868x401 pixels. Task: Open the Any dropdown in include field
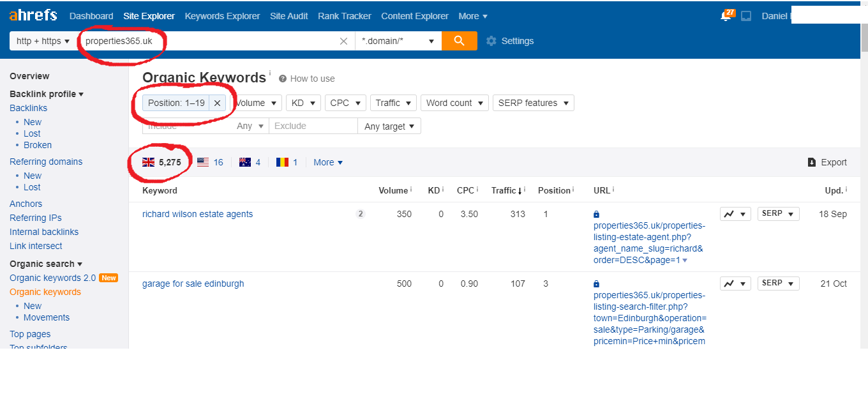250,126
